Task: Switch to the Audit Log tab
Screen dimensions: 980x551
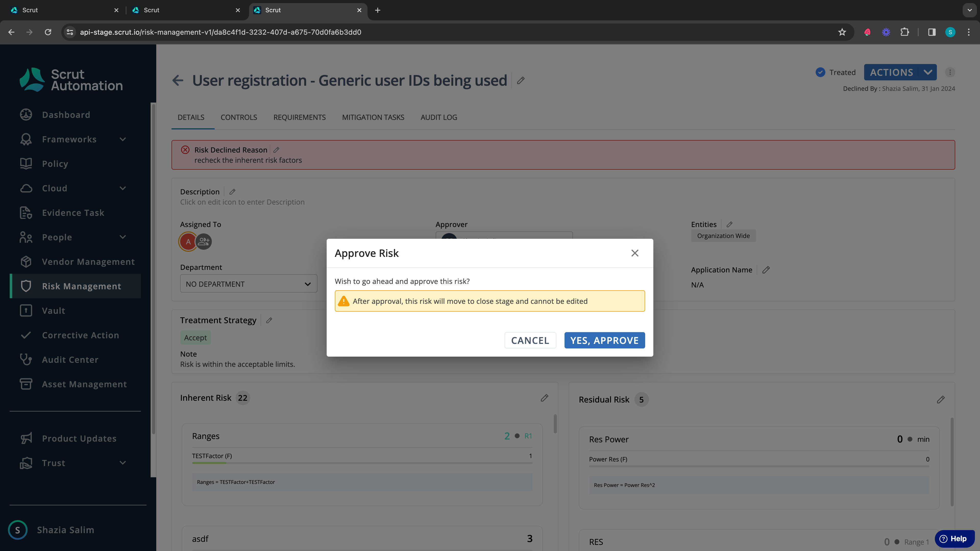Action: (x=439, y=118)
